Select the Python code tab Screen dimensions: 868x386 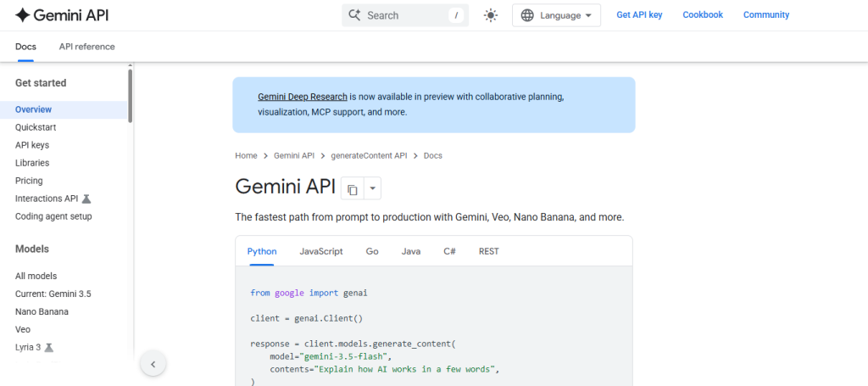(x=262, y=251)
